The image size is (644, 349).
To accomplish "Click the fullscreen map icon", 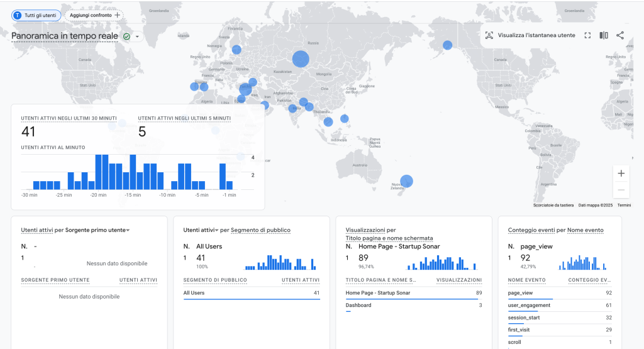I will tap(587, 35).
